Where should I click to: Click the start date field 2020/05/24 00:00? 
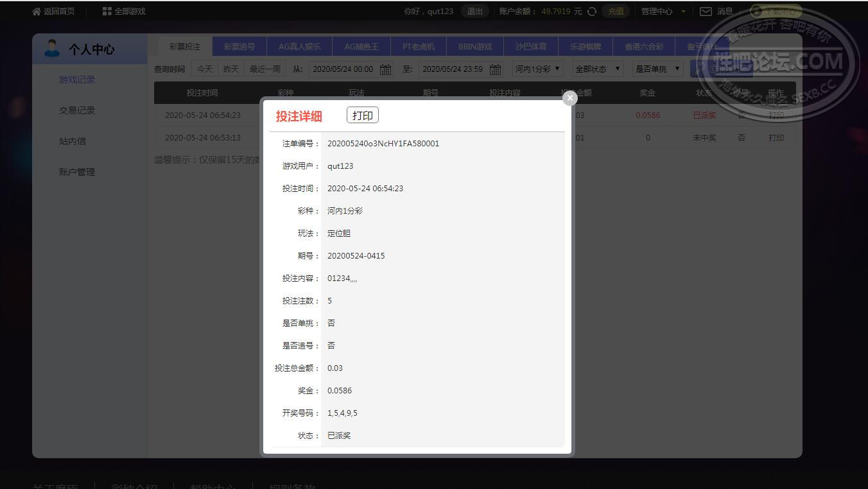coord(351,69)
